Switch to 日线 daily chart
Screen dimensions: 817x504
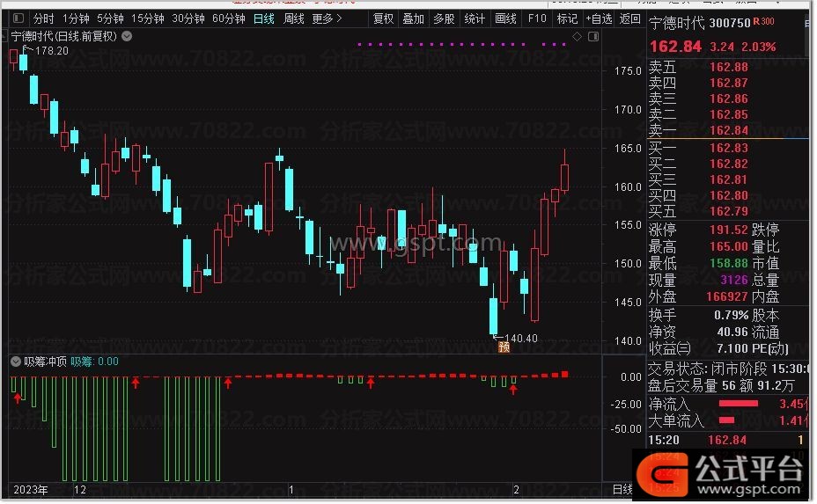click(x=263, y=18)
